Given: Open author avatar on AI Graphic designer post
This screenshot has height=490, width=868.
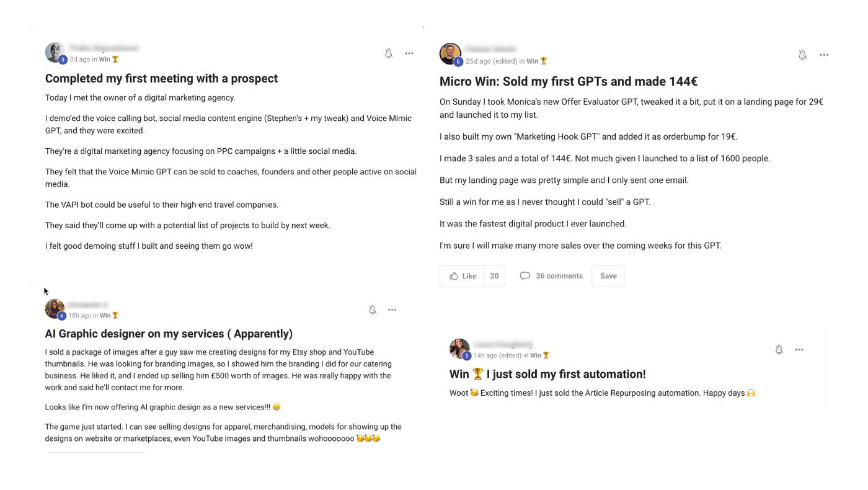Looking at the screenshot, I should (55, 308).
